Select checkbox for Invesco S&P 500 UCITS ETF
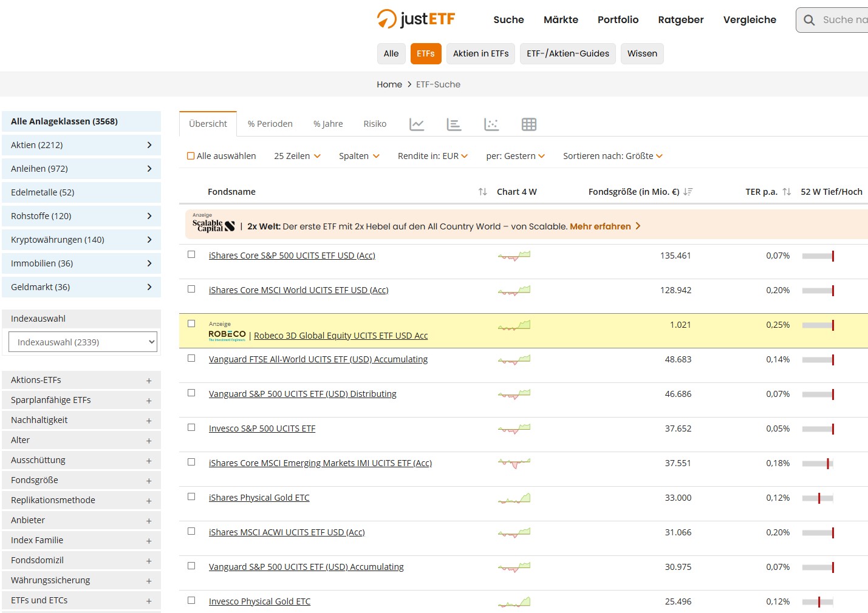This screenshot has width=868, height=613. click(x=191, y=427)
